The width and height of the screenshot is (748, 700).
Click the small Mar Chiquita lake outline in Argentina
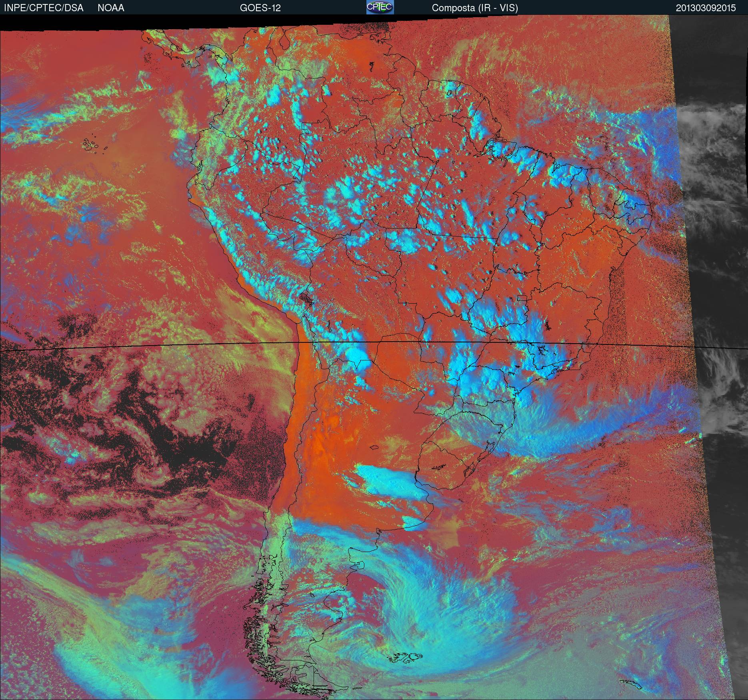click(x=374, y=448)
